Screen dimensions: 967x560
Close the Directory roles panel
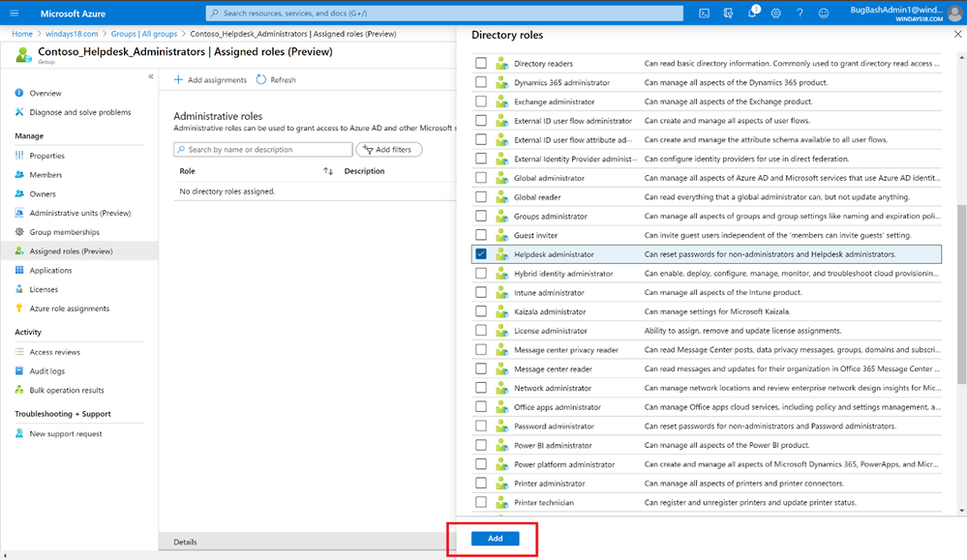click(957, 35)
